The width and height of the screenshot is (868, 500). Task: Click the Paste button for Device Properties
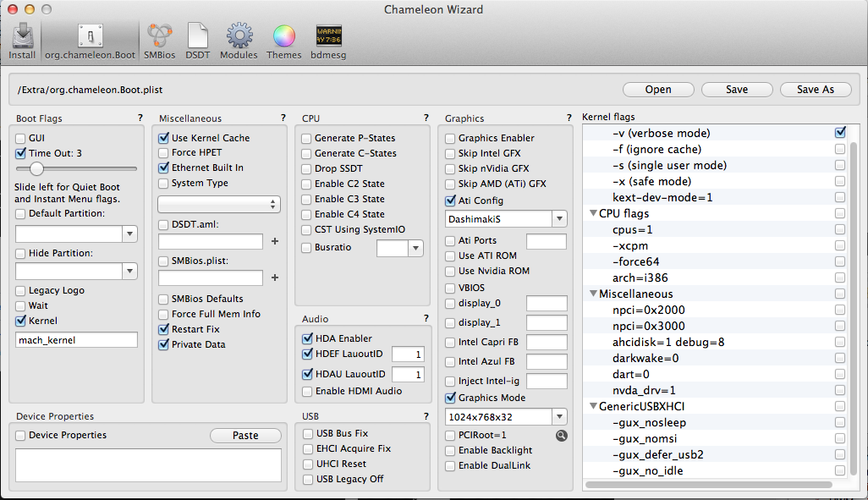tap(245, 435)
